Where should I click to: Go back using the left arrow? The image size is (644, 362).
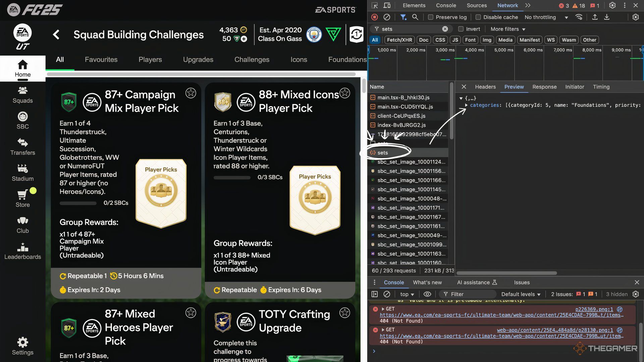coord(56,35)
